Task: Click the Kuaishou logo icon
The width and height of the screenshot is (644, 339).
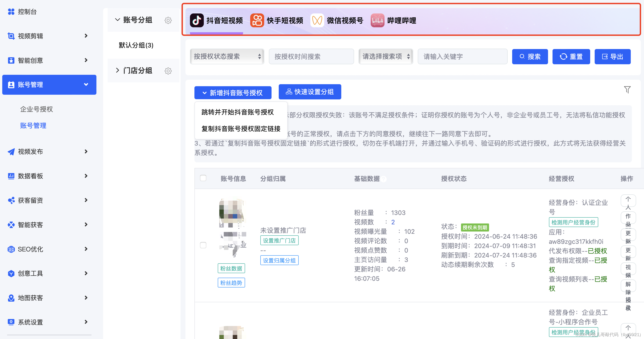Action: pyautogui.click(x=257, y=20)
